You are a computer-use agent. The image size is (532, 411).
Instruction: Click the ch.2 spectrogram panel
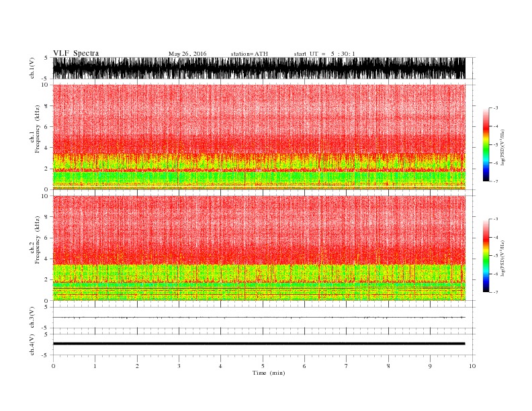[x=264, y=248]
